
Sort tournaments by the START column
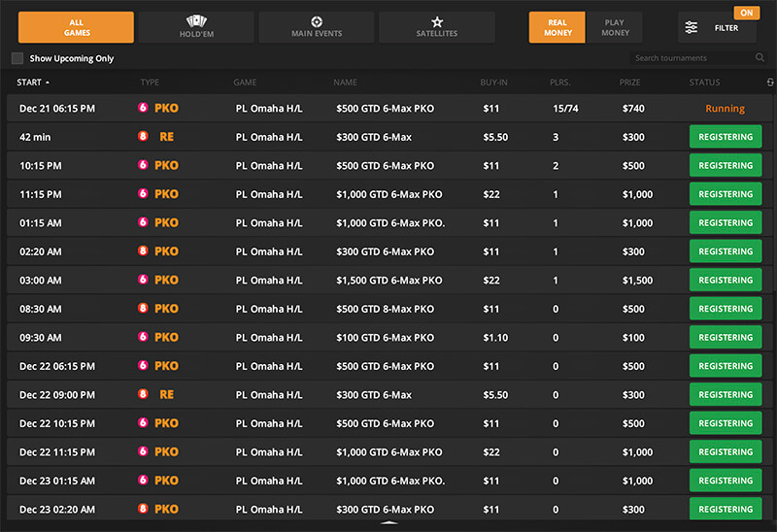(x=29, y=83)
